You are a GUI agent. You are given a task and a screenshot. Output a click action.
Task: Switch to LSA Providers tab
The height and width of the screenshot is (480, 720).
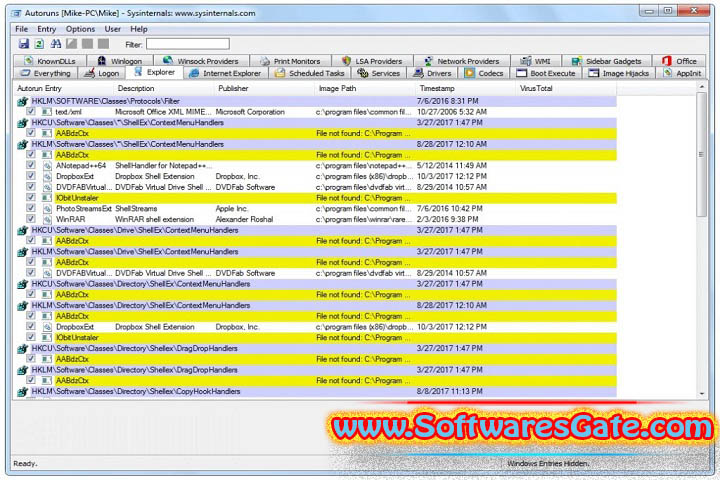372,61
